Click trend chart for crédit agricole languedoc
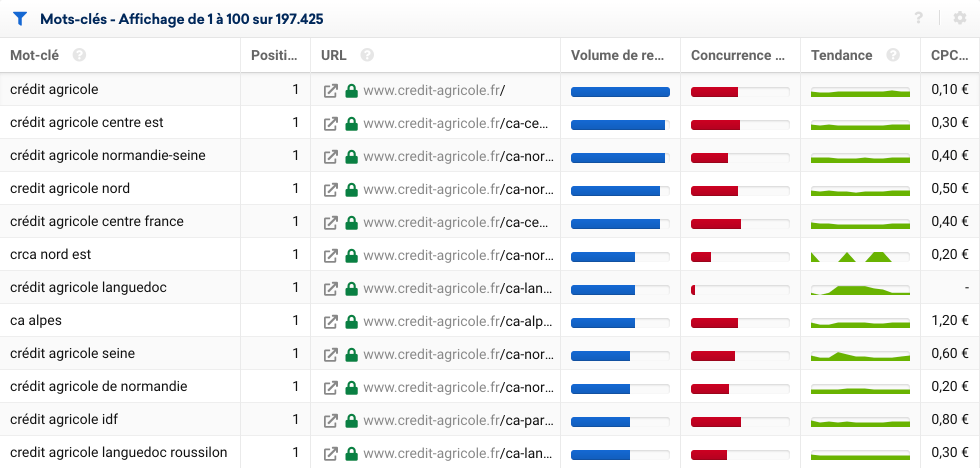The height and width of the screenshot is (468, 980). pos(860,289)
